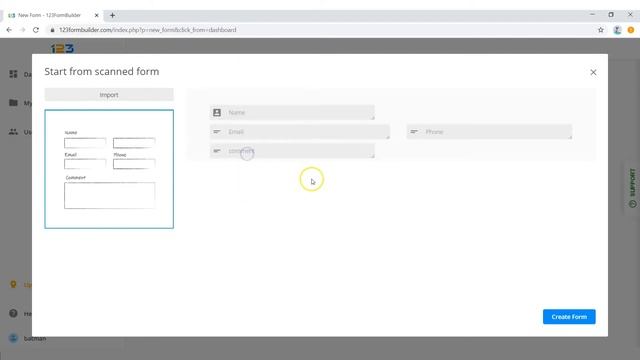Click the site lock icon in address bar

(52, 30)
